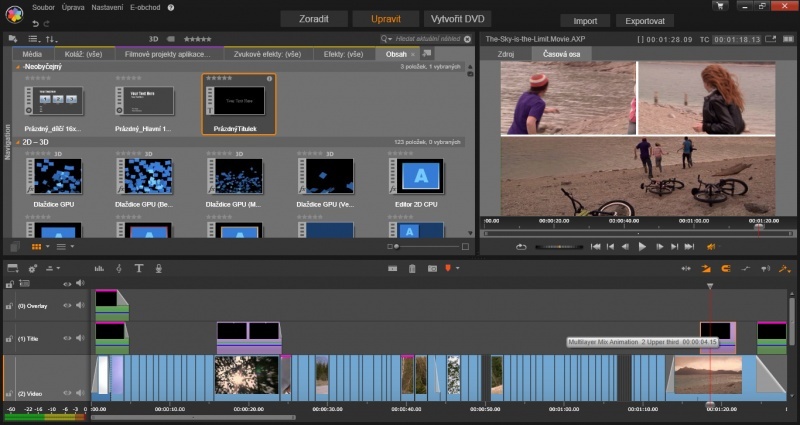
Task: Open the title creator T tool
Action: tap(139, 268)
